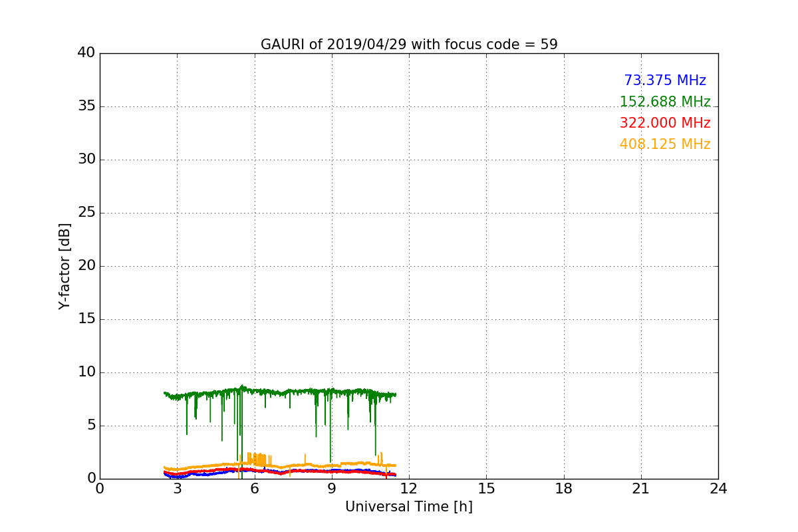Select the orange 408.125 MHz legend label
The image size is (798, 532).
click(x=665, y=144)
